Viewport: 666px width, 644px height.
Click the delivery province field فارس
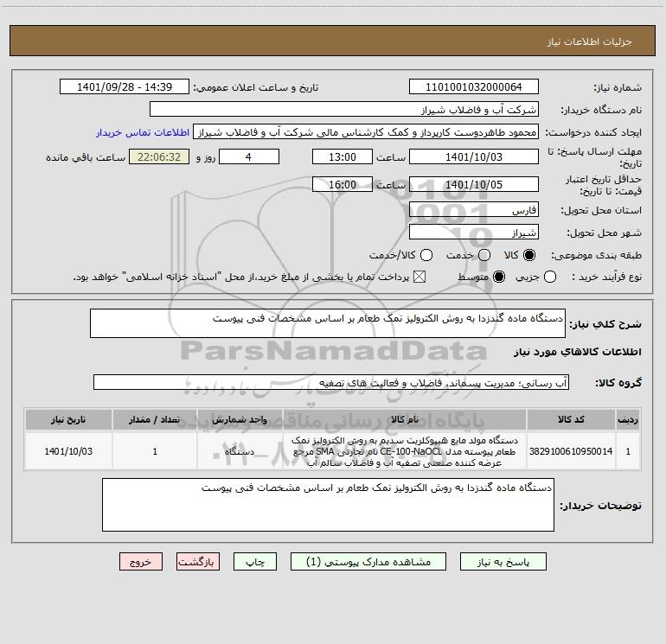(x=474, y=210)
